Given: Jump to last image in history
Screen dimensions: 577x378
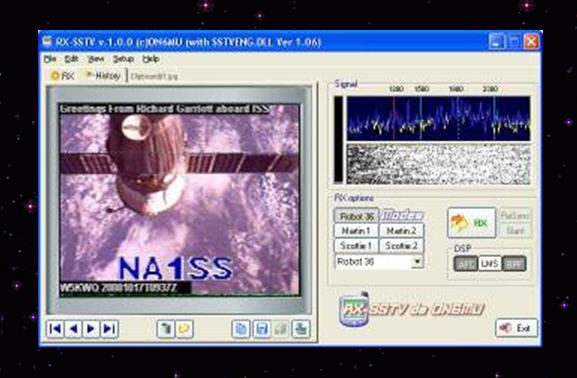Looking at the screenshot, I should [x=109, y=329].
